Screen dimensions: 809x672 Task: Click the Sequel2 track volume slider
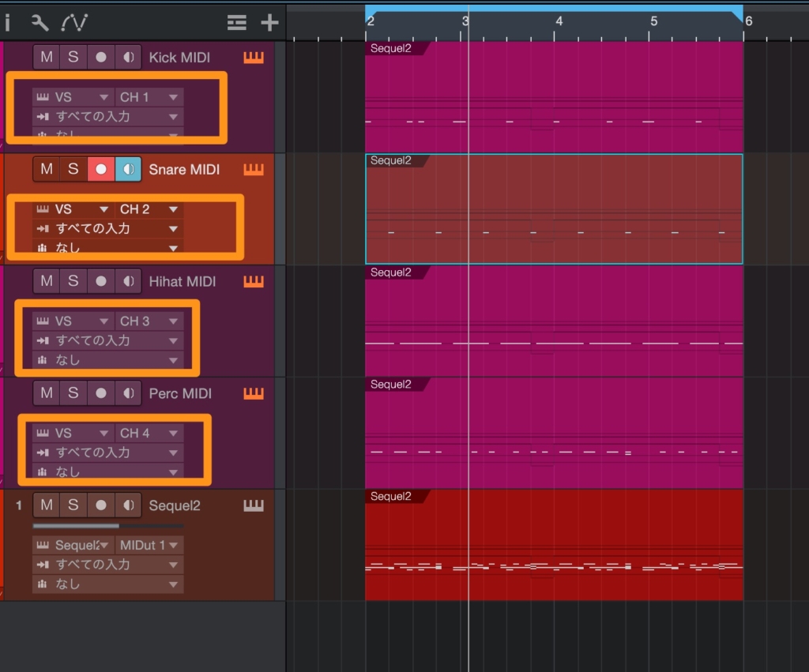point(107,526)
